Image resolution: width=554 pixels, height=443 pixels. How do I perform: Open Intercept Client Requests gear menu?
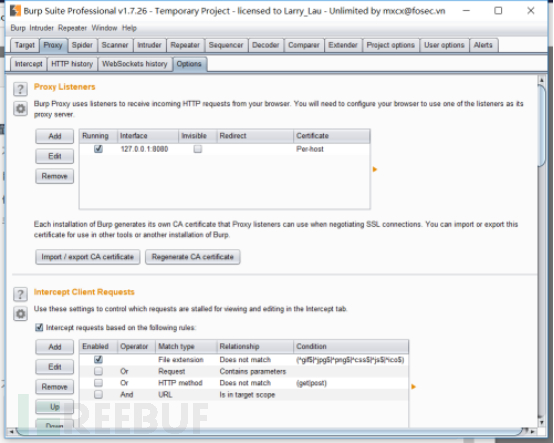[x=20, y=314]
